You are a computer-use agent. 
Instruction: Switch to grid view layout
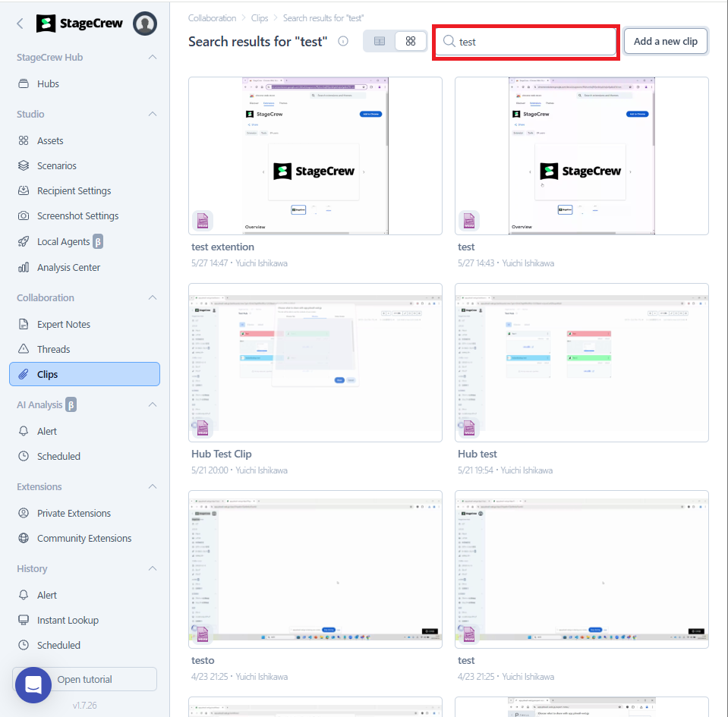[411, 42]
